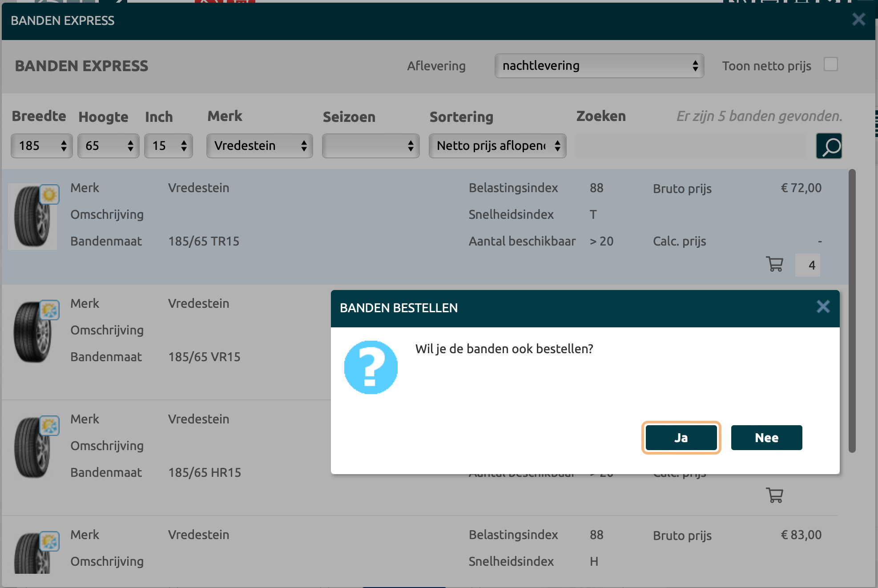Screen dimensions: 878x588
Task: Click the tire list vertical scrollbar
Action: [x=852, y=311]
